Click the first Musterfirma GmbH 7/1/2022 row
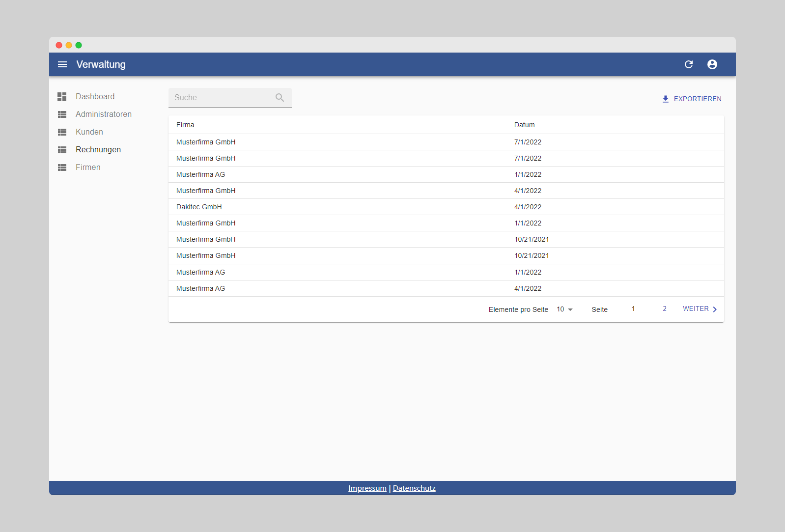This screenshot has height=532, width=785. point(446,142)
